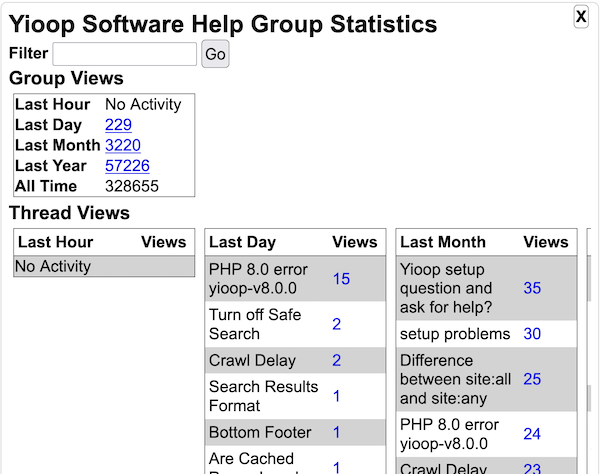The width and height of the screenshot is (600, 474).
Task: Close the statistics dialog with the X button
Action: (581, 17)
